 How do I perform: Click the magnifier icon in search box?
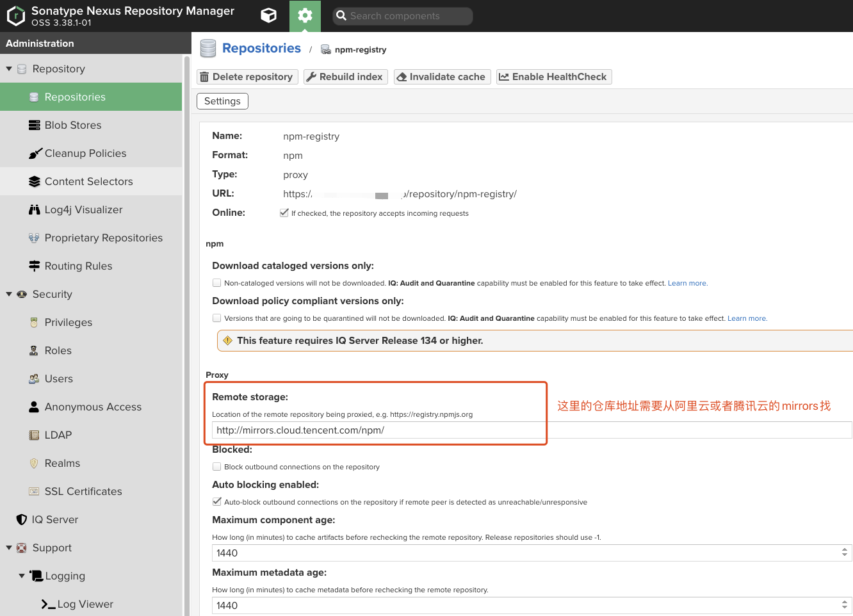click(341, 16)
